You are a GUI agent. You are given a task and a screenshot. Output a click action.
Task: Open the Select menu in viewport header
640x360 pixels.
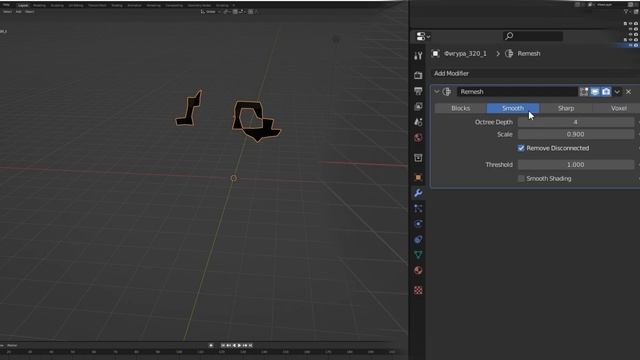pos(7,12)
